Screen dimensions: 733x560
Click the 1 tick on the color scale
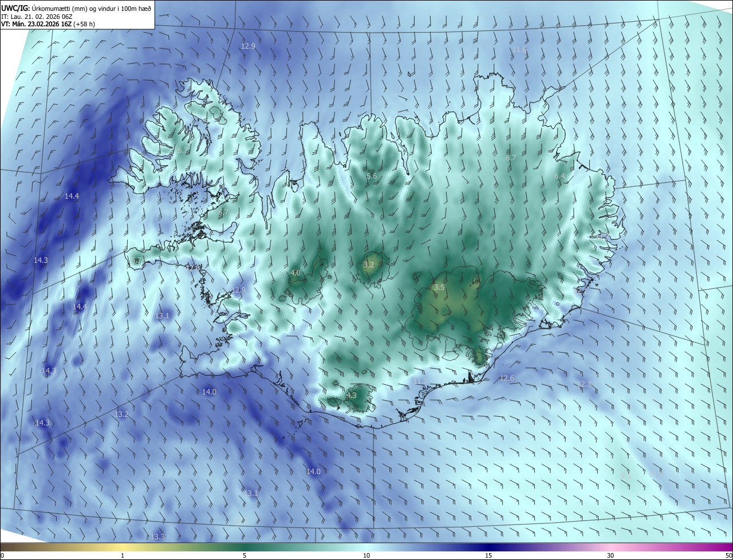coord(123,556)
